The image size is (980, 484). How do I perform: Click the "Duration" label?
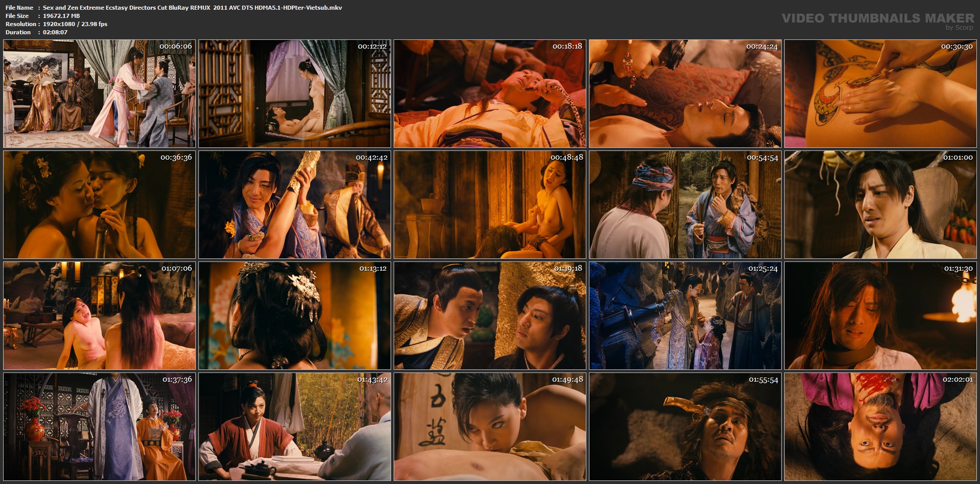coord(18,32)
